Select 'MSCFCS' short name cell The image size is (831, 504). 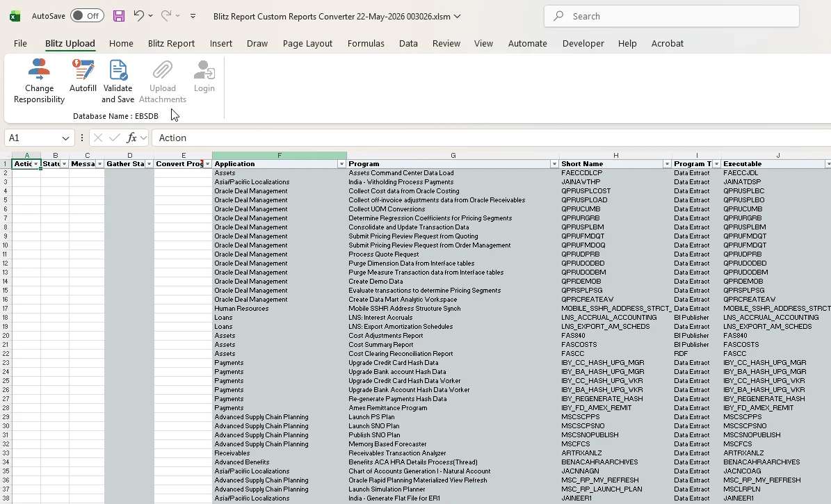pyautogui.click(x=615, y=444)
